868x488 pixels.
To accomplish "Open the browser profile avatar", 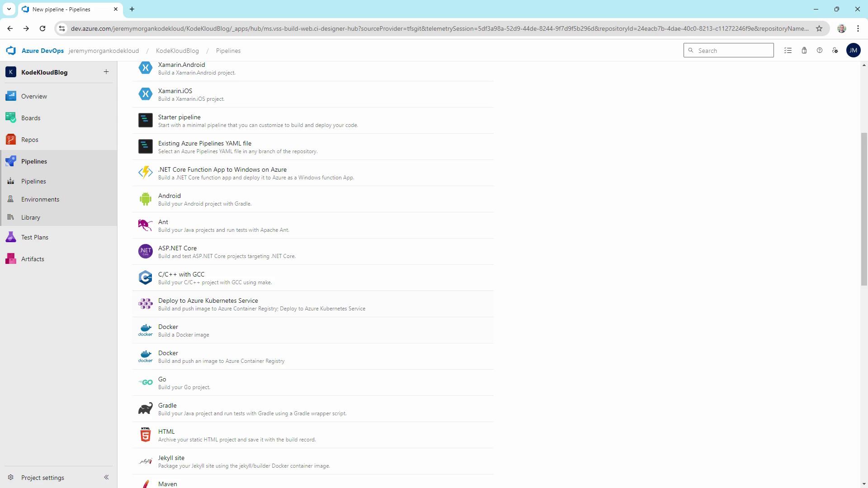I will 841,28.
